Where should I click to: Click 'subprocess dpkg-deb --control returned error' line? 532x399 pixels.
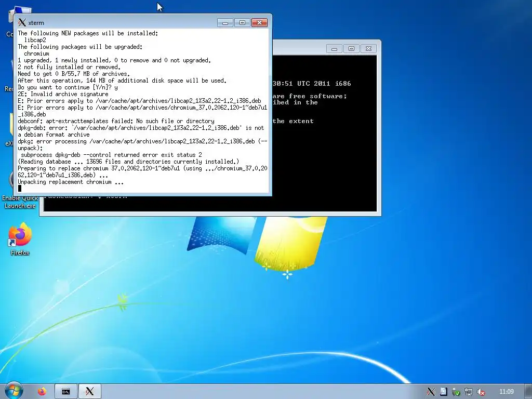(x=111, y=155)
